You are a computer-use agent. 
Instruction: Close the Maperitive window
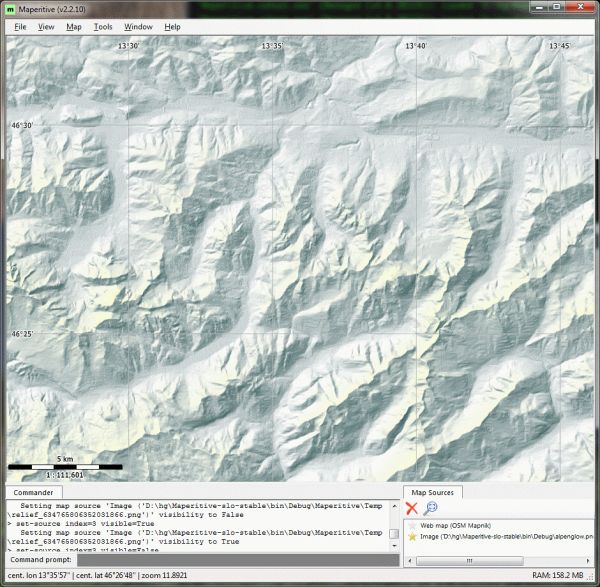tap(580, 7)
